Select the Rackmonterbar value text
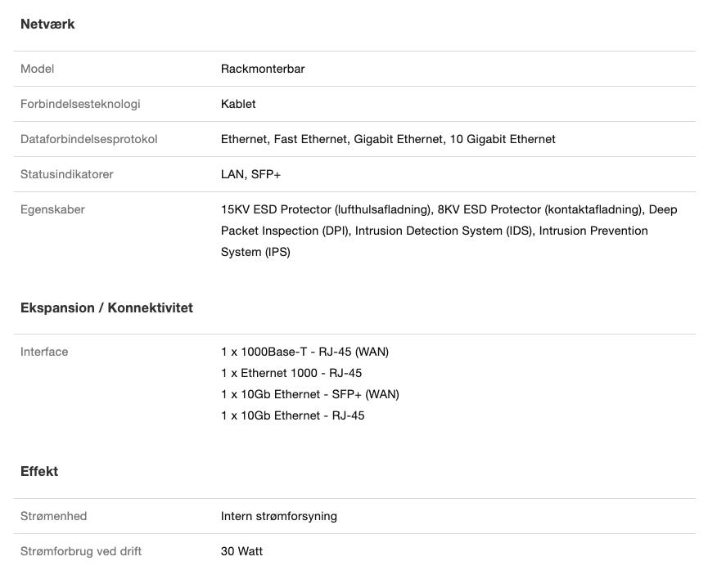 pos(263,69)
